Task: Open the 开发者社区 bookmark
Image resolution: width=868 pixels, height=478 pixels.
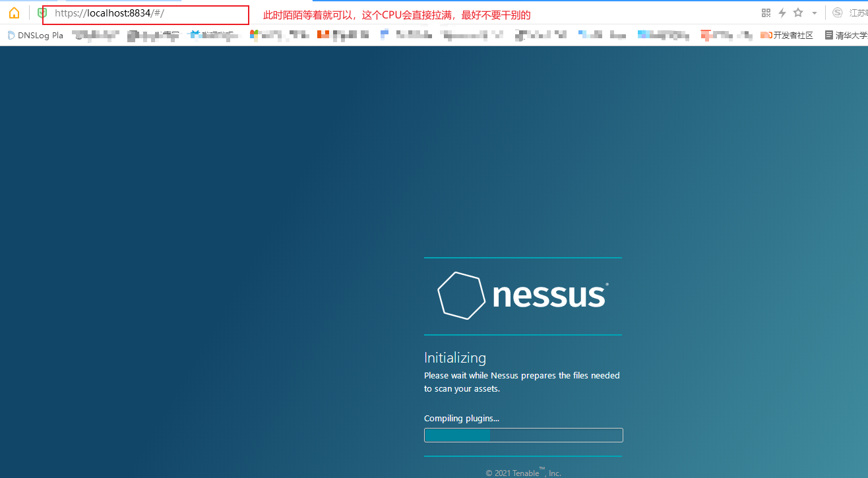Action: coord(787,35)
